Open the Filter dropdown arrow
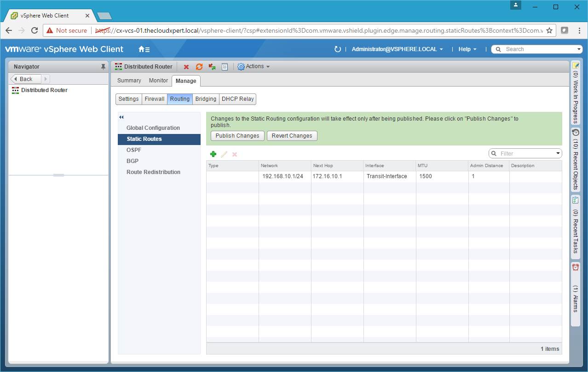Image resolution: width=588 pixels, height=372 pixels. pos(558,153)
